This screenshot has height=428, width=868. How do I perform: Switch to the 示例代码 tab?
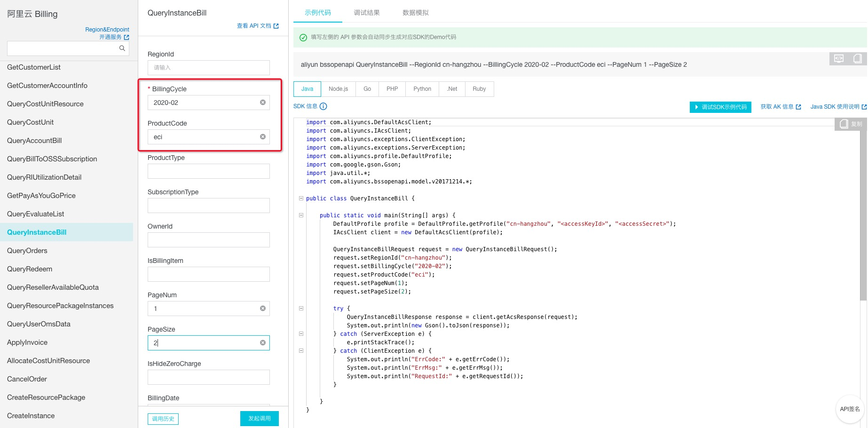[x=318, y=13]
